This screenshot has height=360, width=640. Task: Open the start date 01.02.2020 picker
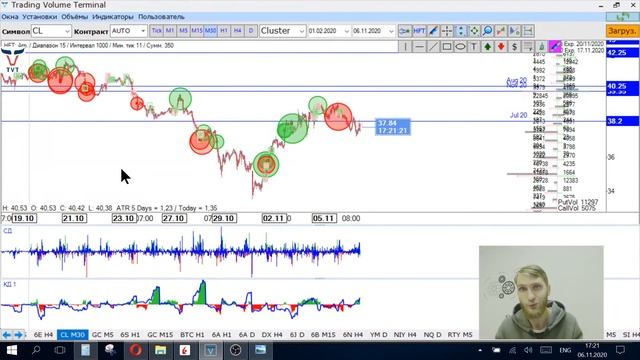pos(329,31)
